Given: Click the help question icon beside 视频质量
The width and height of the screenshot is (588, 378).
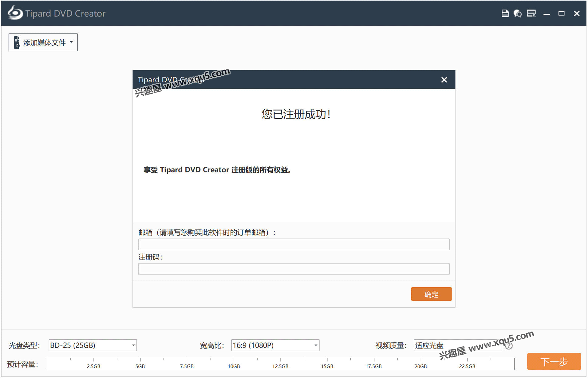Looking at the screenshot, I should (x=509, y=346).
